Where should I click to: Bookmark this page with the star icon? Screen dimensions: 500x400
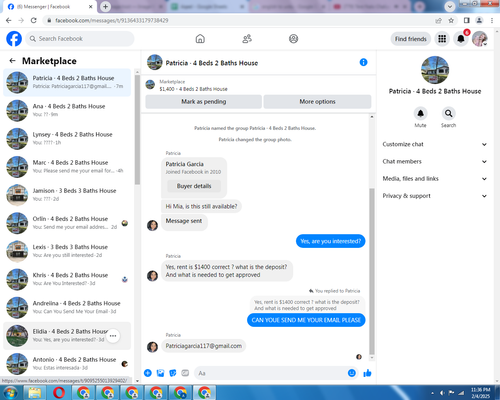click(451, 20)
